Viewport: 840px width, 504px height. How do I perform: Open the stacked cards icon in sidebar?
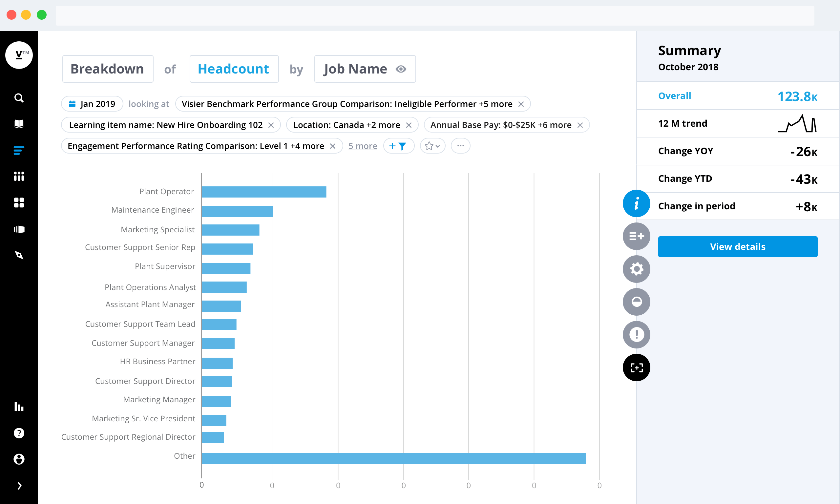click(19, 229)
